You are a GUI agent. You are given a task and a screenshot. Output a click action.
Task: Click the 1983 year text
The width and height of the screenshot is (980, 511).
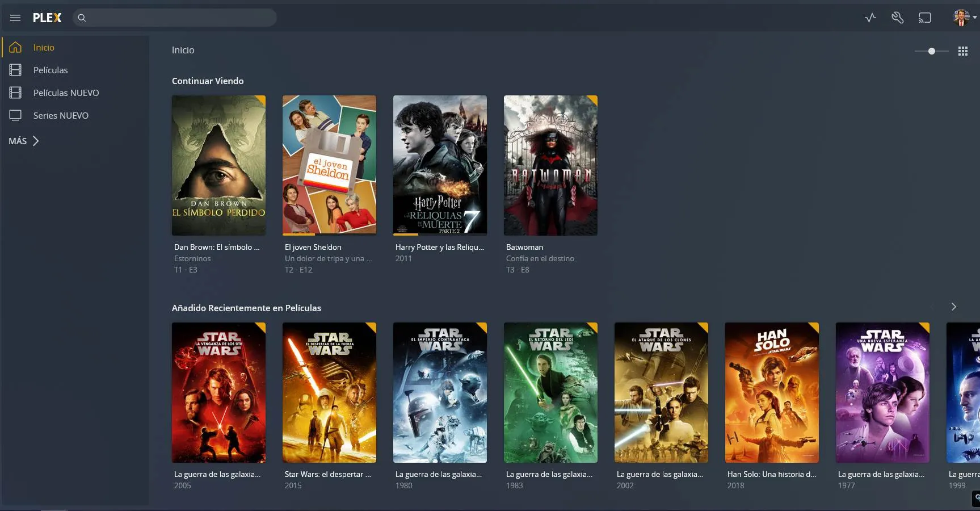click(515, 485)
